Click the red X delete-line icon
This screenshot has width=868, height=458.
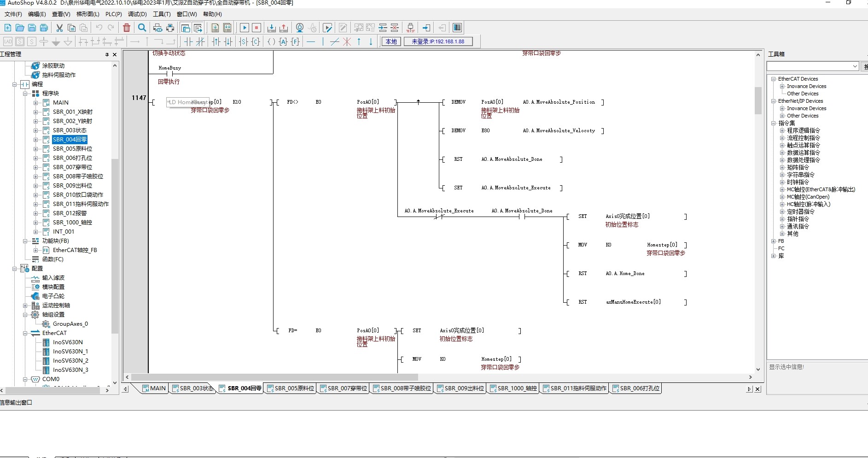tap(347, 41)
